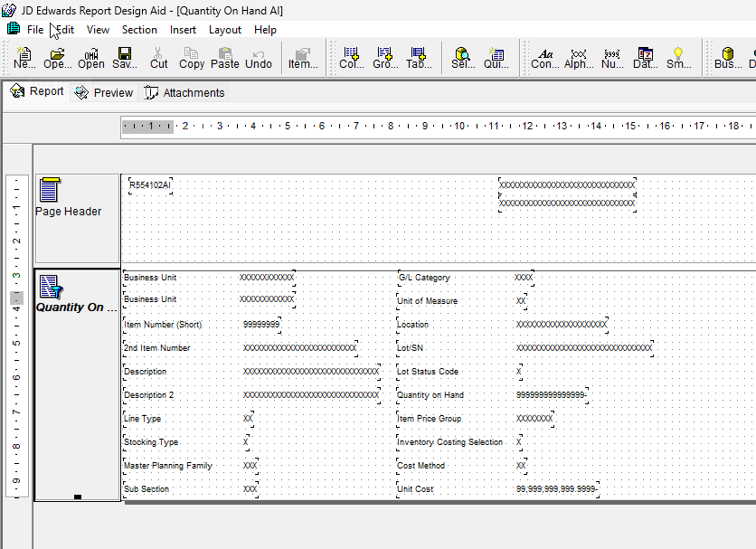Open Item properties from the toolbar
The image size is (756, 549).
pos(303,57)
